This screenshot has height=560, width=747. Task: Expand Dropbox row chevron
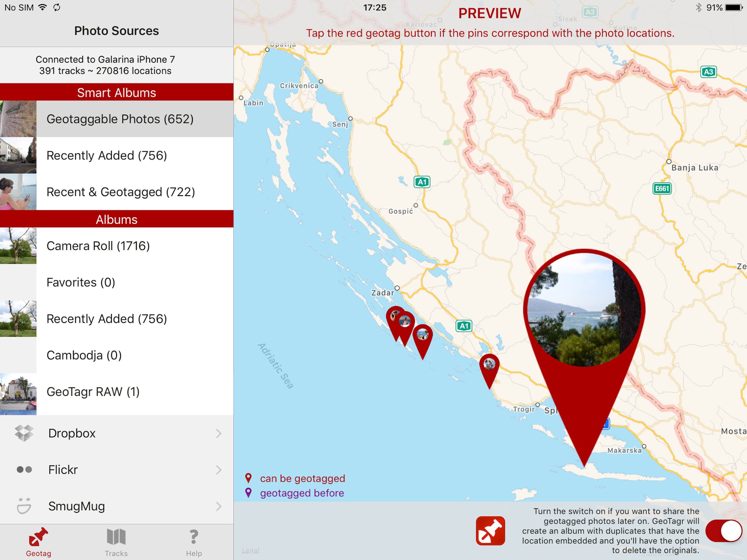[219, 433]
